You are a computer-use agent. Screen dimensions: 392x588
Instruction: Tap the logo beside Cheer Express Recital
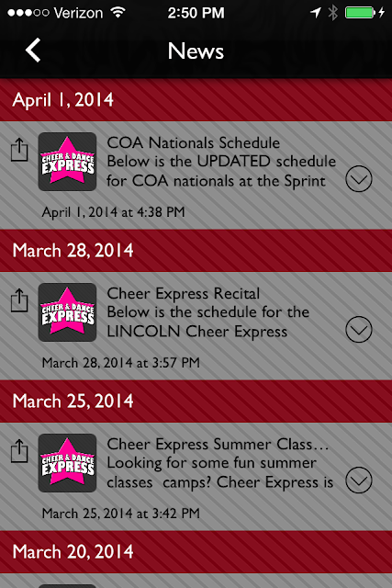pyautogui.click(x=67, y=312)
